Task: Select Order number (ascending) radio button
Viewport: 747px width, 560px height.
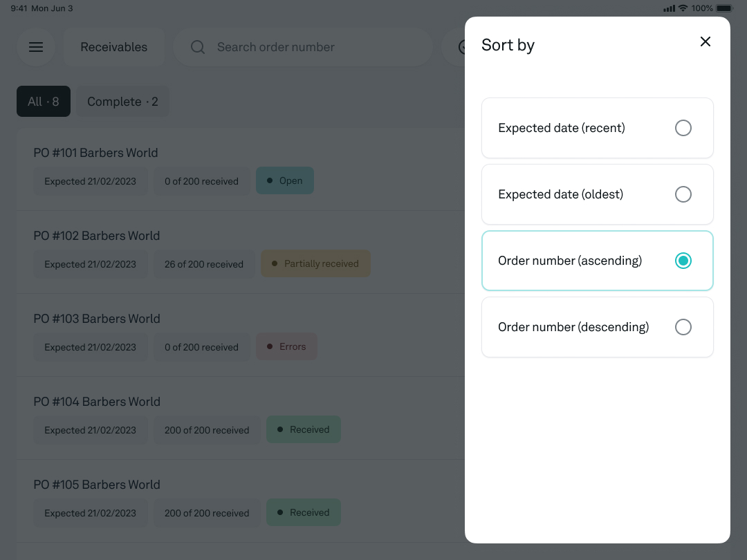Action: click(683, 261)
